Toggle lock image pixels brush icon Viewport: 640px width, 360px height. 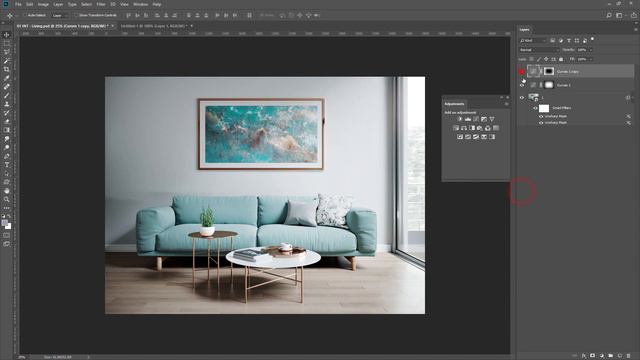tap(539, 59)
